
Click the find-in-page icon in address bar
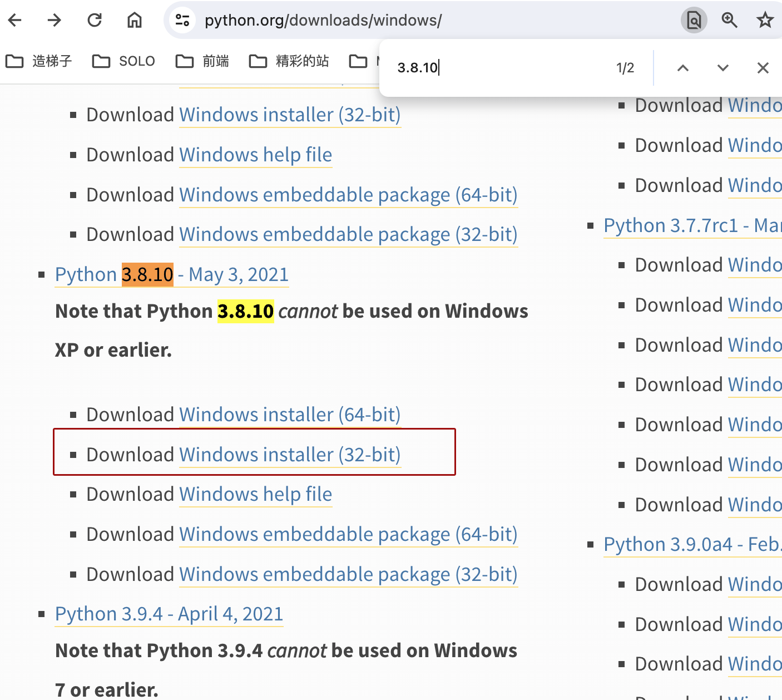(x=694, y=21)
